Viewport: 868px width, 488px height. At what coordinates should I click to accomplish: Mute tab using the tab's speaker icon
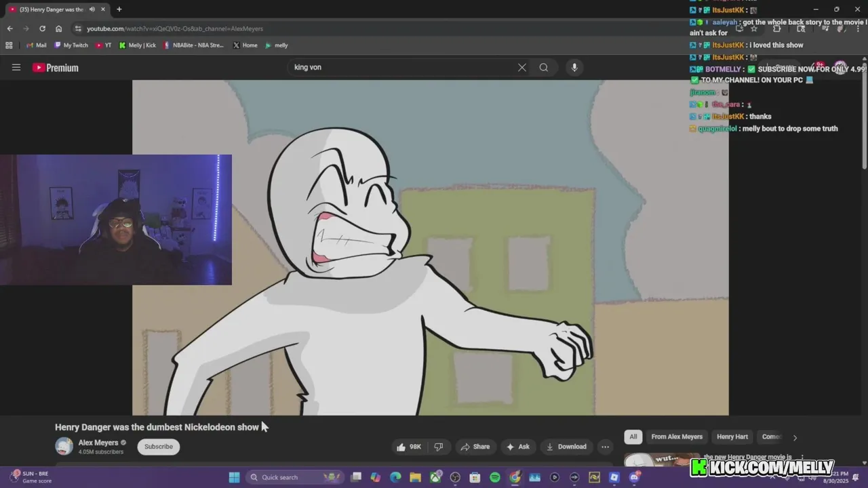(92, 9)
